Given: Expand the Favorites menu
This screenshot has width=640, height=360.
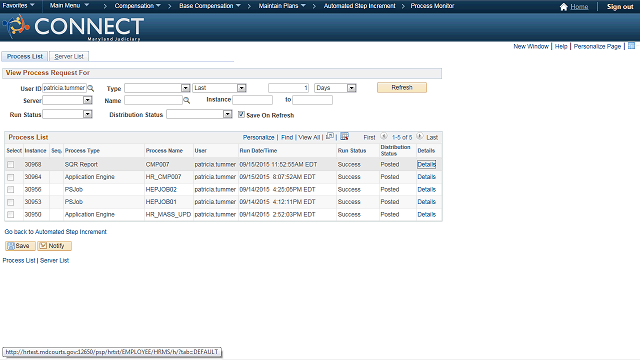Looking at the screenshot, I should pos(18,6).
